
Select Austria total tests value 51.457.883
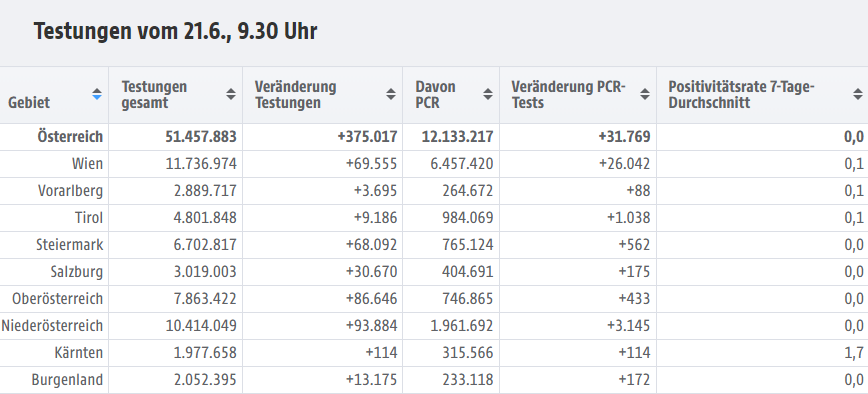coord(201,137)
